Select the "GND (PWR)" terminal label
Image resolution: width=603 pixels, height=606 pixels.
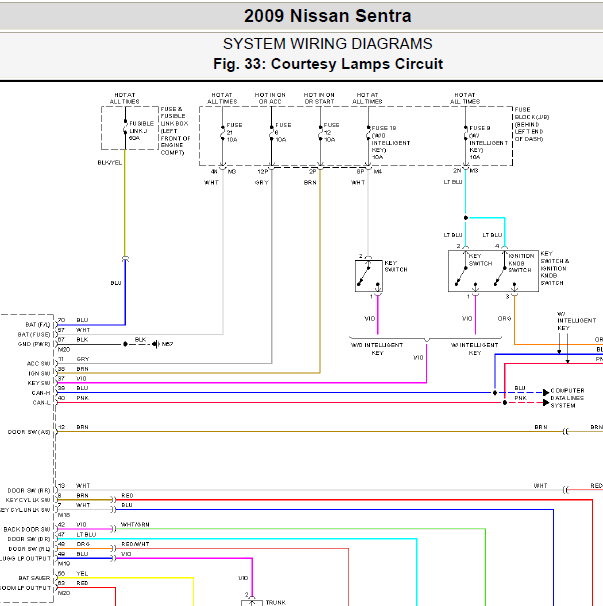point(34,344)
